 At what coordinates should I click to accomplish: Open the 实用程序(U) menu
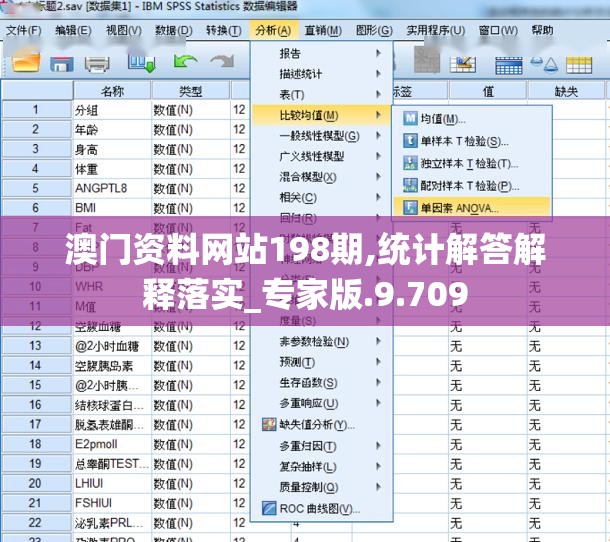(436, 30)
